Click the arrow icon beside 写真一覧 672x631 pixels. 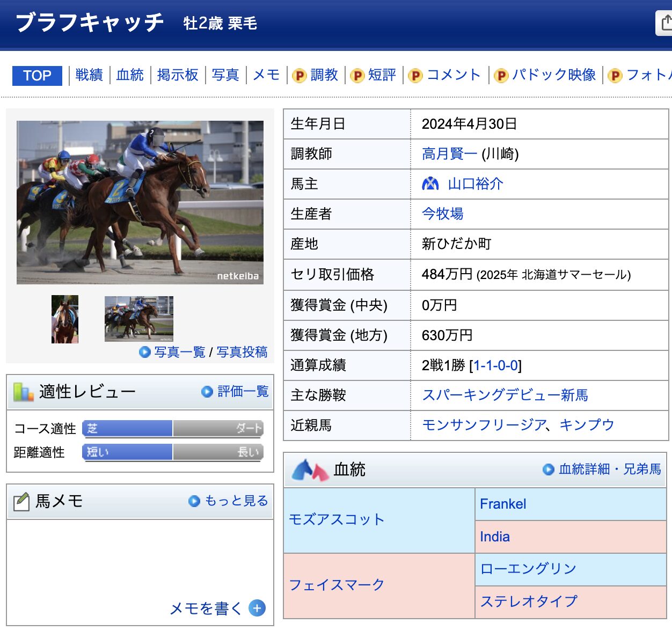coord(144,352)
